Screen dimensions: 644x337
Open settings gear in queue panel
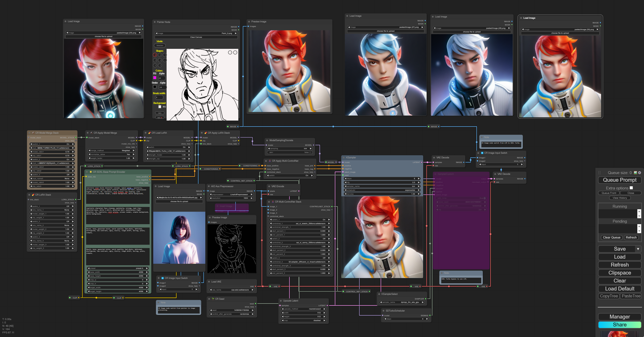(640, 173)
